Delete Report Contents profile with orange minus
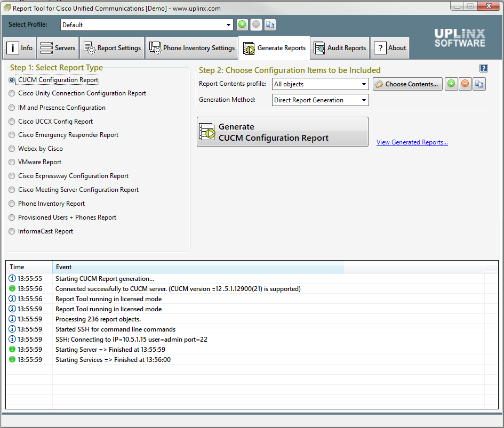Image resolution: width=504 pixels, height=428 pixels. (465, 84)
